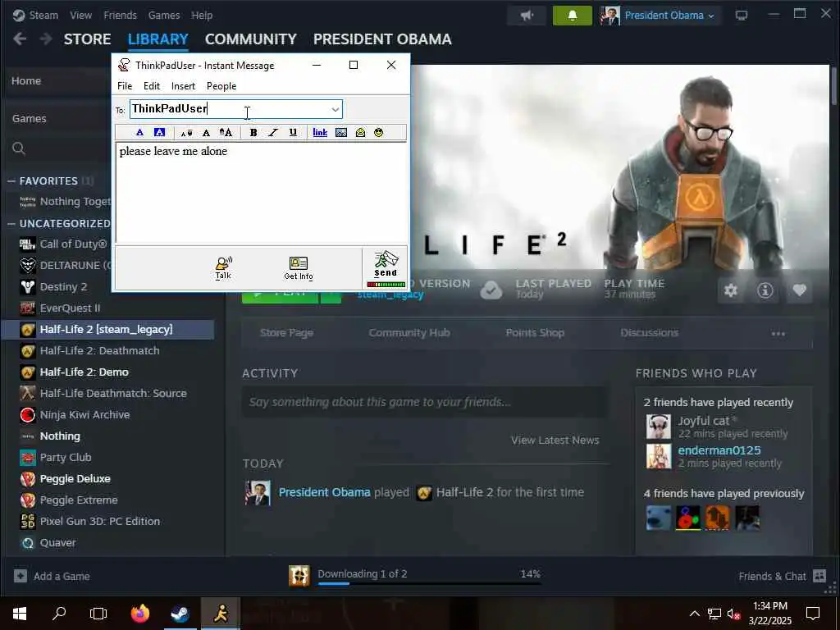Open the Half-Life 2 Store Page tab
The width and height of the screenshot is (840, 630).
[286, 333]
